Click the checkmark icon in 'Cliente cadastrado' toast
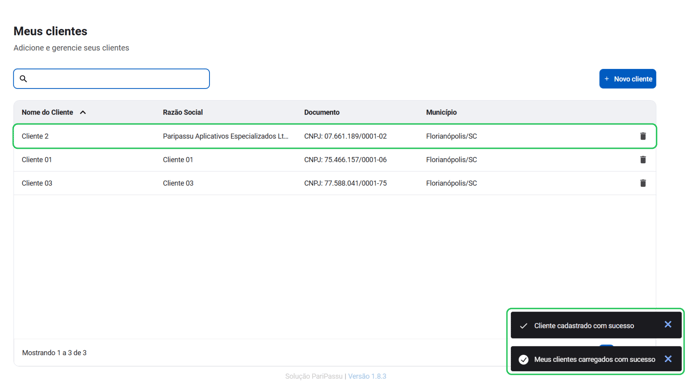The image size is (688, 383). (x=523, y=326)
